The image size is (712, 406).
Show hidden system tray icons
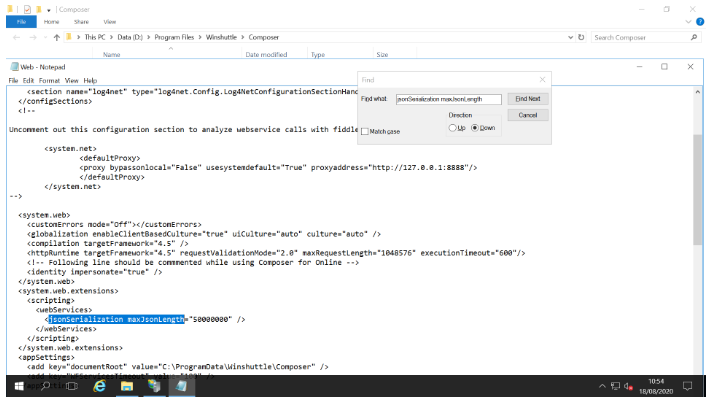tap(602, 385)
